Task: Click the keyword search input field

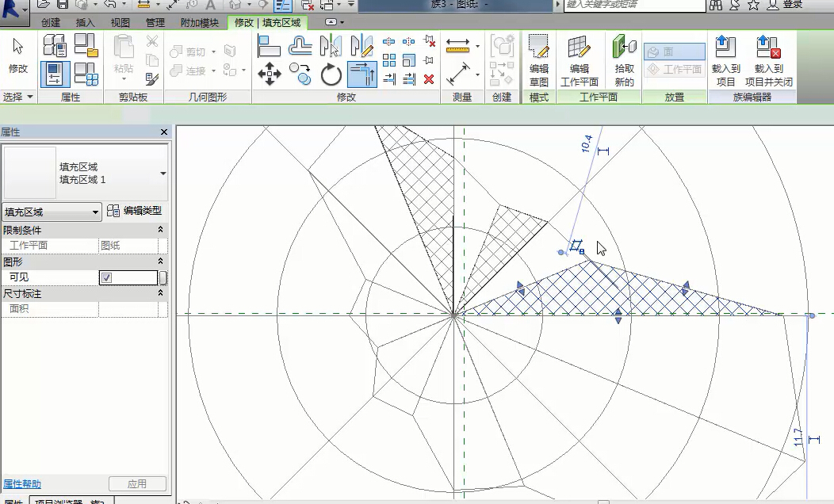Action: pos(633,5)
